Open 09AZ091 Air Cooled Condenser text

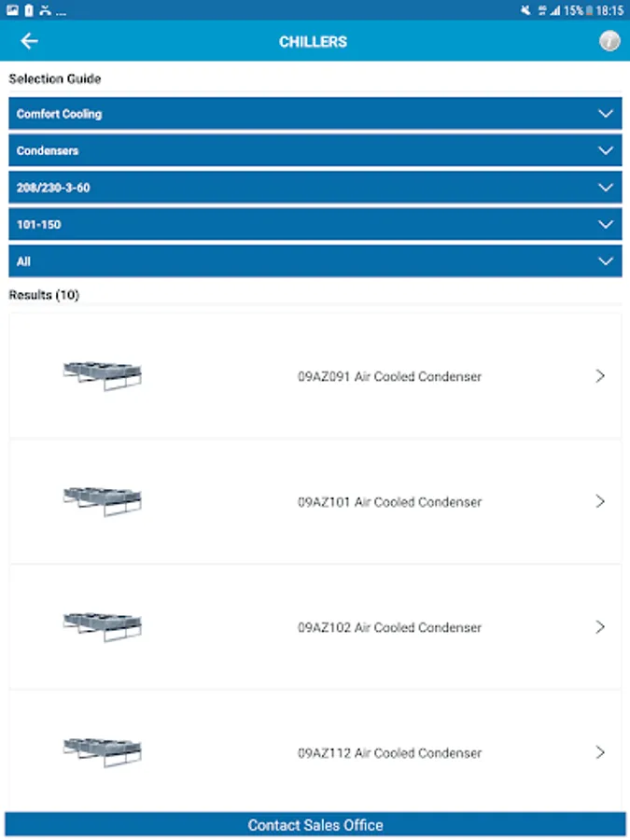point(389,377)
